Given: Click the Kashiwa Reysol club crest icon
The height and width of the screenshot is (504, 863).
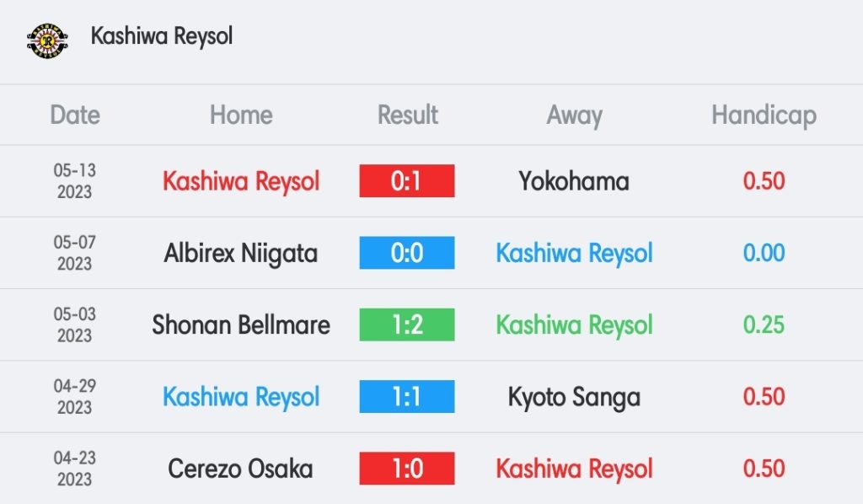Looking at the screenshot, I should [x=47, y=40].
